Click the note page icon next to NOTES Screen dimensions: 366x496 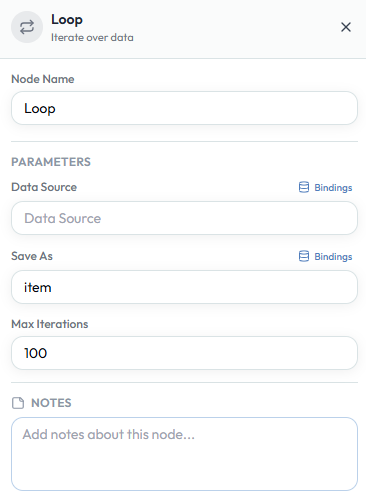coord(18,403)
